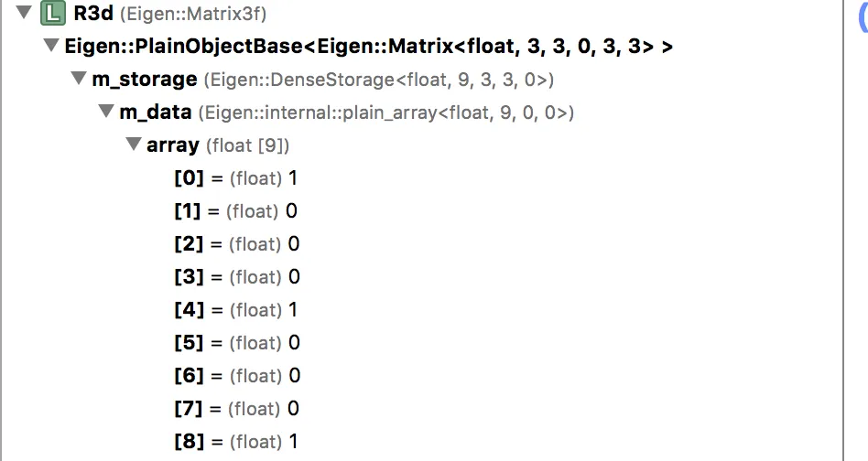Select the R3d variable name
The width and height of the screenshot is (868, 461).
[93, 14]
